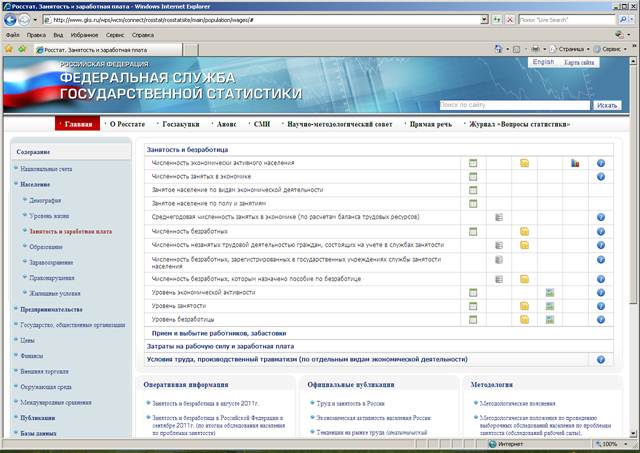This screenshot has width=640, height=453.
Task: Open table icon for Уровень экономической активности
Action: tap(473, 293)
